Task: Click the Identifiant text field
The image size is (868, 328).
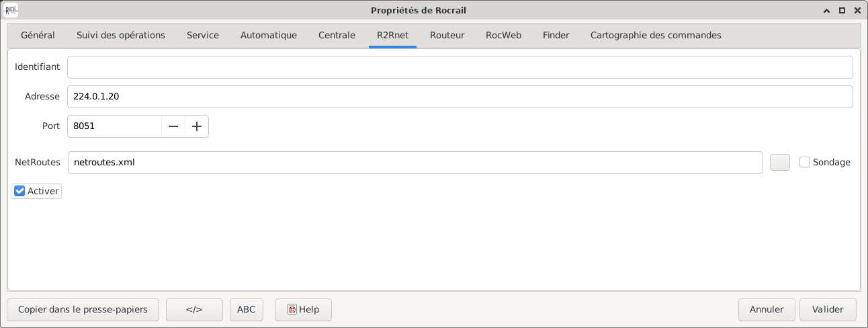Action: [460, 67]
